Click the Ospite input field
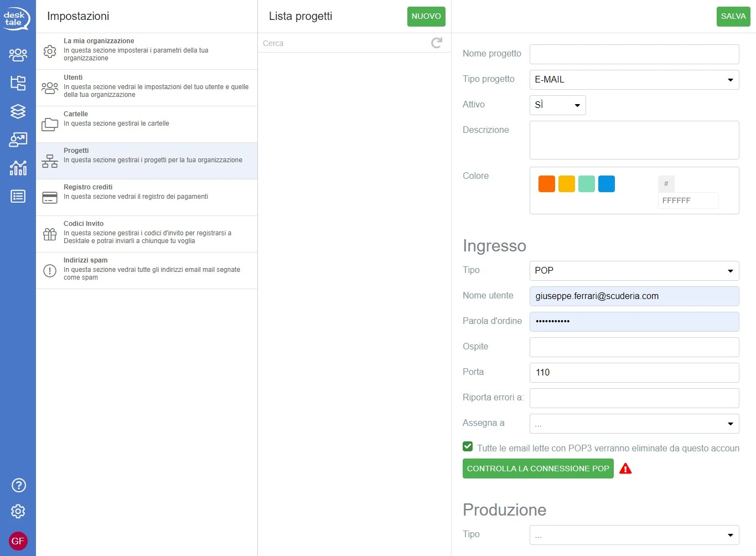 pos(634,347)
